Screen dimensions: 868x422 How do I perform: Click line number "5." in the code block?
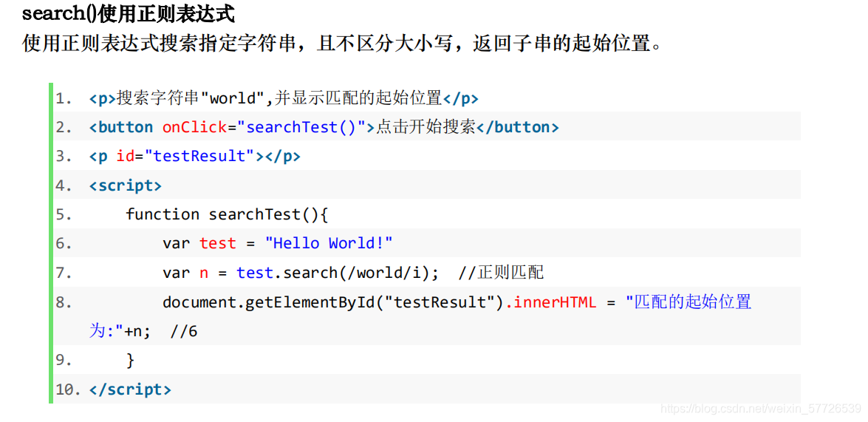pos(64,214)
